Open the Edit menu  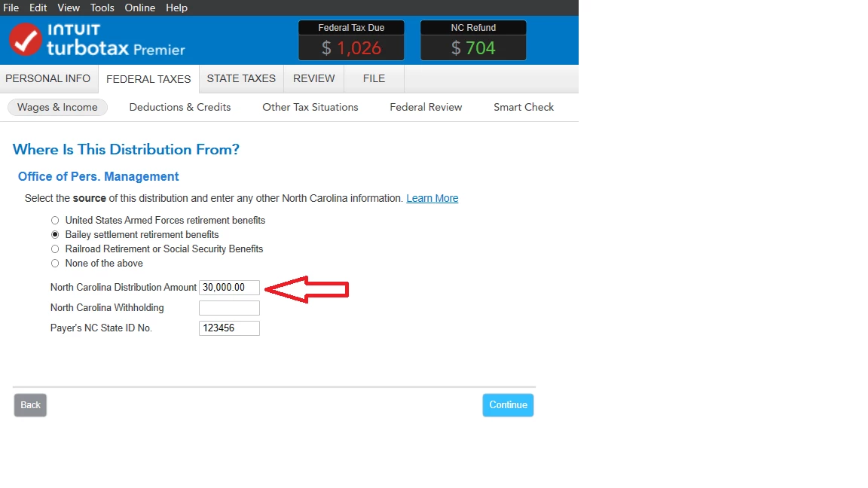(x=38, y=8)
